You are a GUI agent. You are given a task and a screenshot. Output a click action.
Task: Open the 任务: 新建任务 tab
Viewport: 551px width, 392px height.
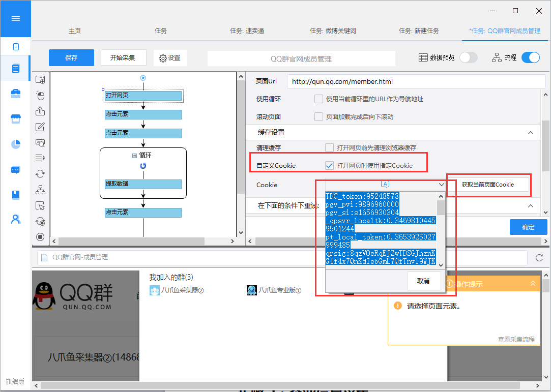419,31
